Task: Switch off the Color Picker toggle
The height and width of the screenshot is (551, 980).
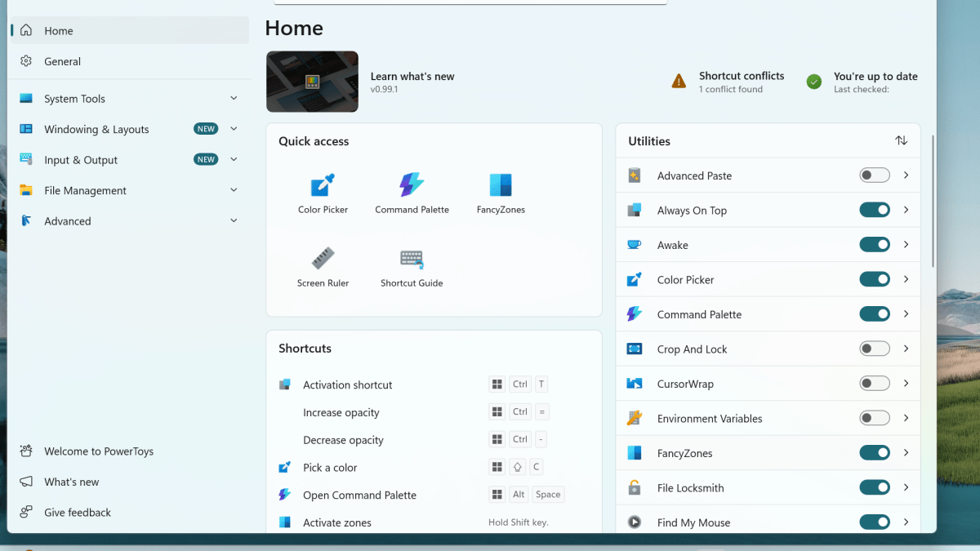Action: pyautogui.click(x=874, y=279)
